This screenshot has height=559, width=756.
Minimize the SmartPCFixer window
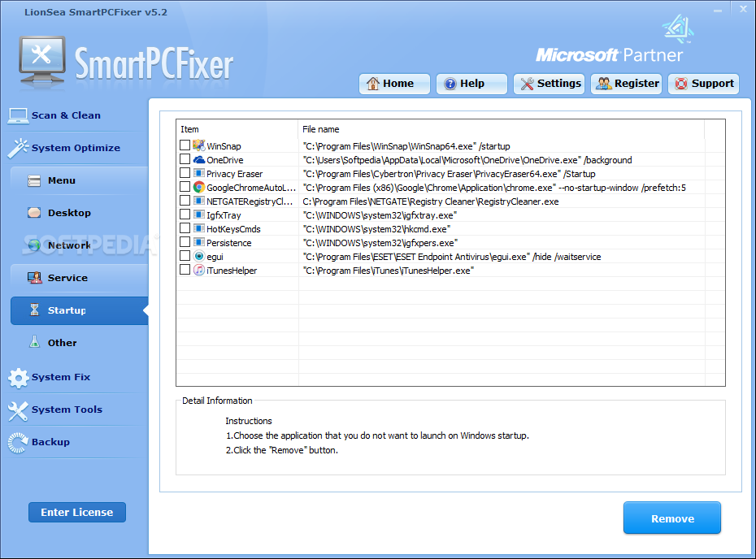[718, 9]
